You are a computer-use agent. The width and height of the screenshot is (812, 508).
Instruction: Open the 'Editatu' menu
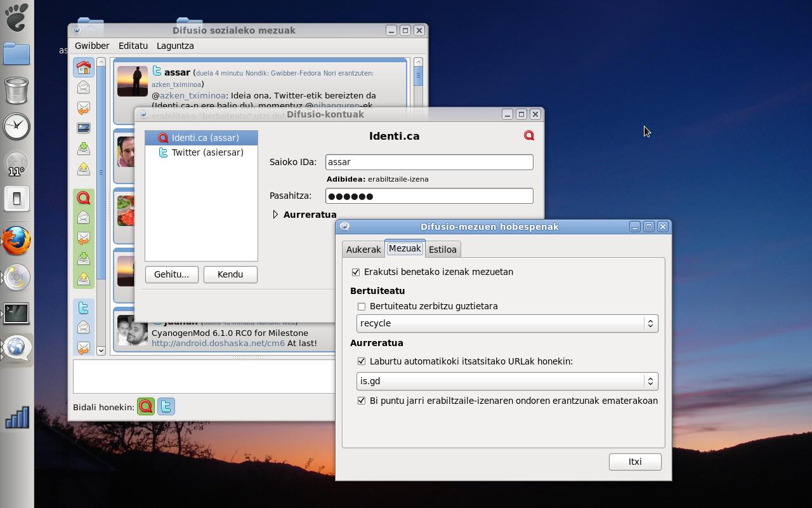(x=133, y=46)
